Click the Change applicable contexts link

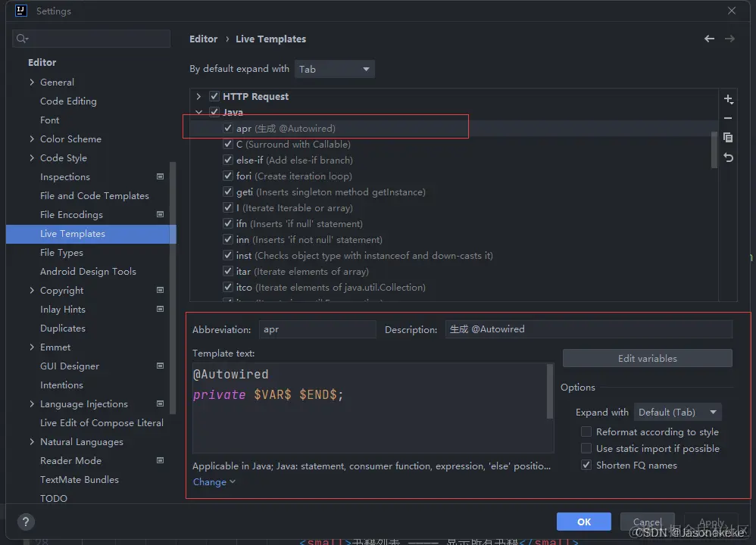(x=214, y=482)
